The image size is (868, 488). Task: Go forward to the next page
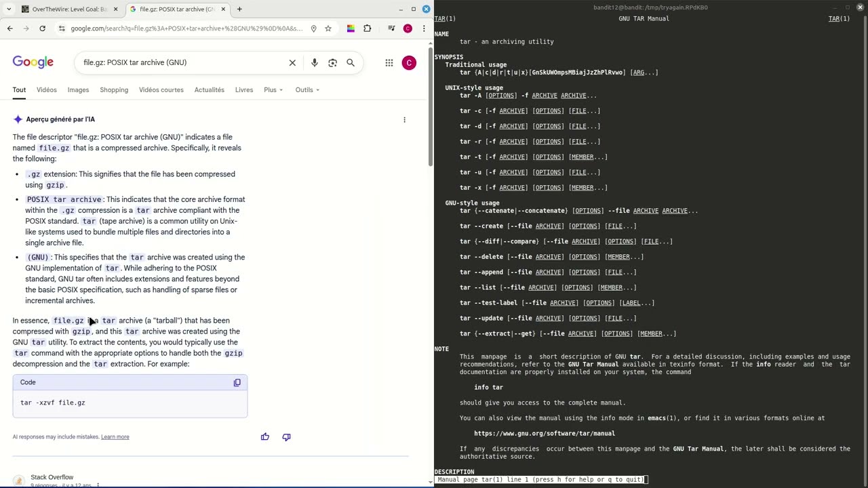pyautogui.click(x=26, y=28)
